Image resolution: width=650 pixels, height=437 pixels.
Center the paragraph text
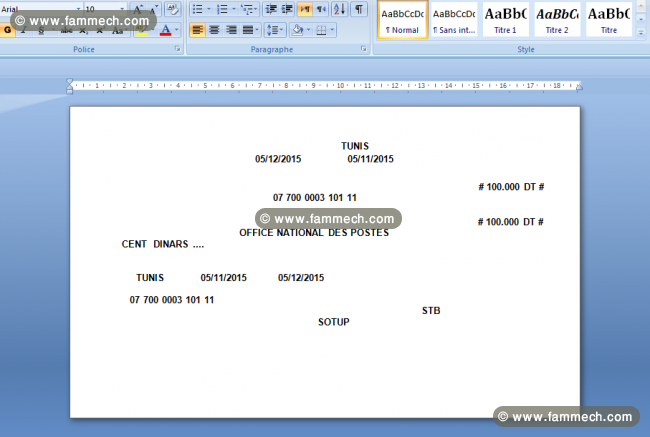(214, 30)
